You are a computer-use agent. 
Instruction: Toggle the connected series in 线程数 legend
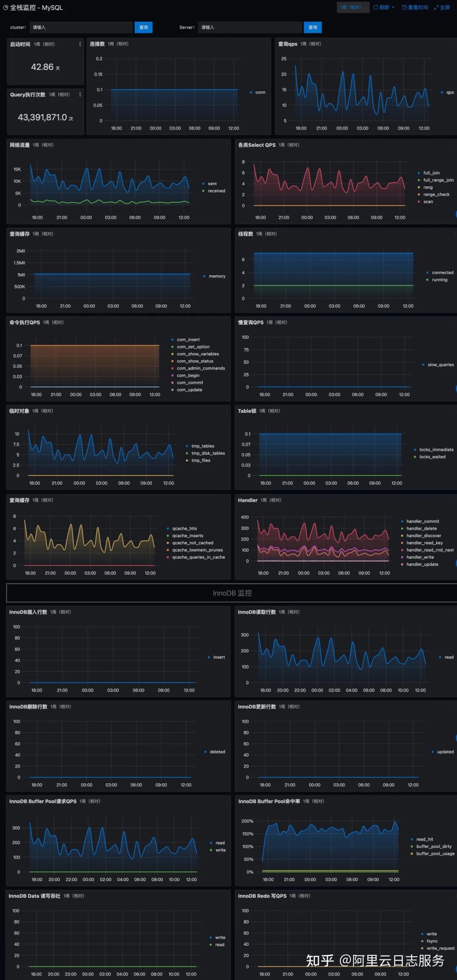coord(440,273)
